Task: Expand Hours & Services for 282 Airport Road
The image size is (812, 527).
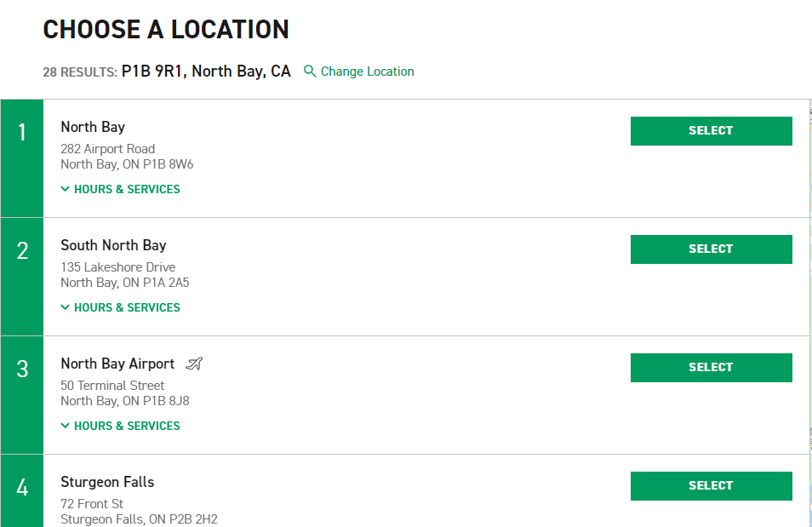Action: click(x=120, y=189)
